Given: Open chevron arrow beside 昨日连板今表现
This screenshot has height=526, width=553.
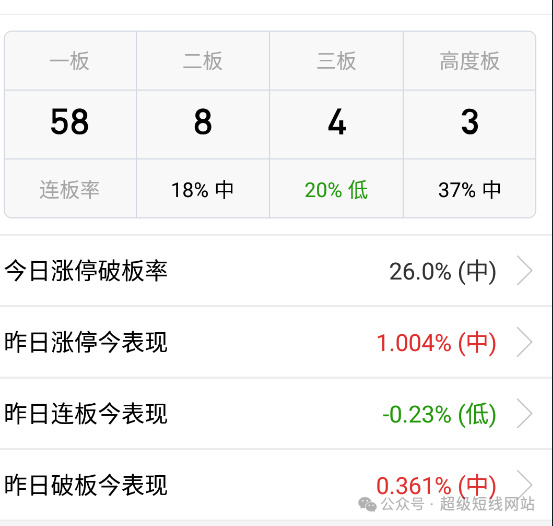Looking at the screenshot, I should [x=525, y=413].
